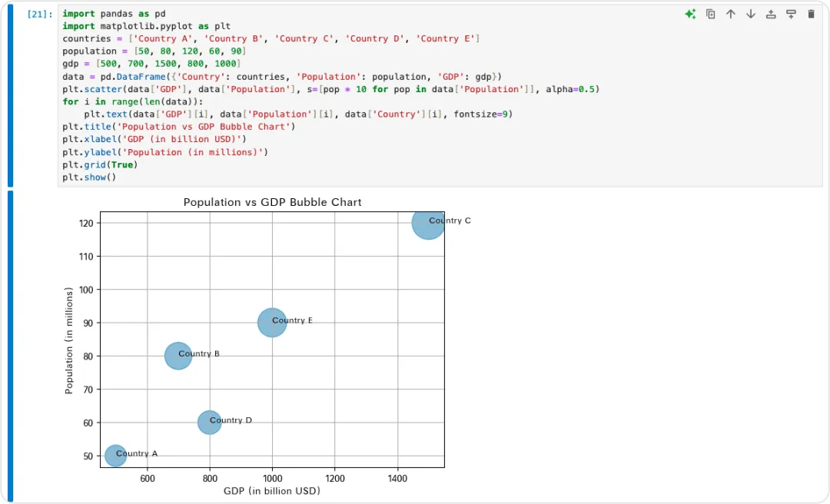Click the population list code line
The height and width of the screenshot is (504, 830).
[154, 51]
